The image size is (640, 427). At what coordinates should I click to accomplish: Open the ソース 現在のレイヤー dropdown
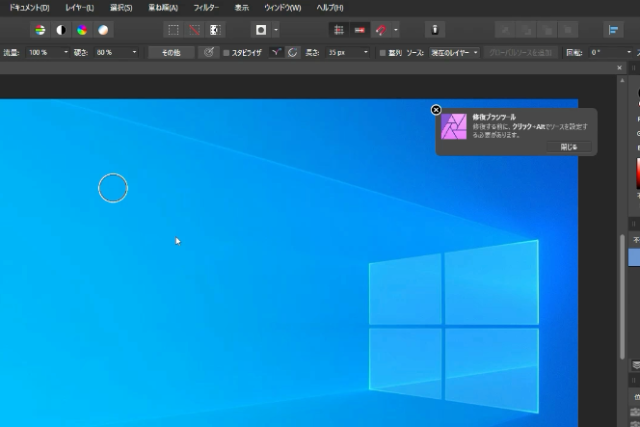click(454, 53)
